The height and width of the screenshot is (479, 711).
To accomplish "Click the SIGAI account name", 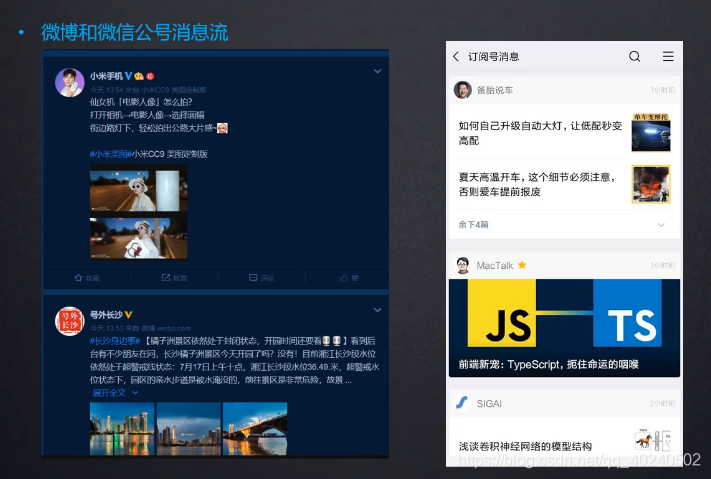I will [489, 403].
